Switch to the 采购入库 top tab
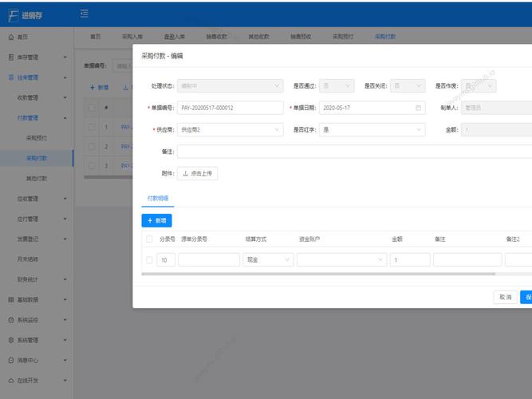 pos(134,37)
